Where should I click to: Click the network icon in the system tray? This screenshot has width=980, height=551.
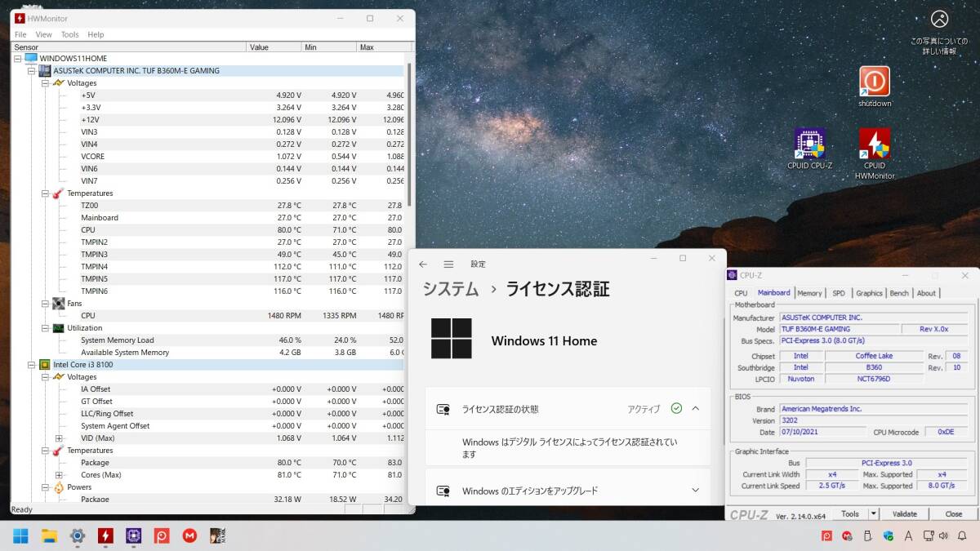(927, 536)
